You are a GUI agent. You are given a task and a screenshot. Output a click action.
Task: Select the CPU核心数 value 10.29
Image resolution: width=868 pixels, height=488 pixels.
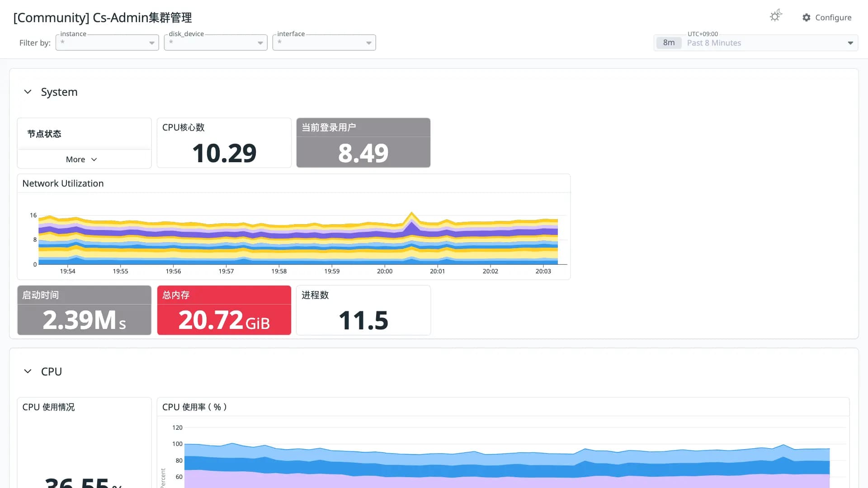224,153
